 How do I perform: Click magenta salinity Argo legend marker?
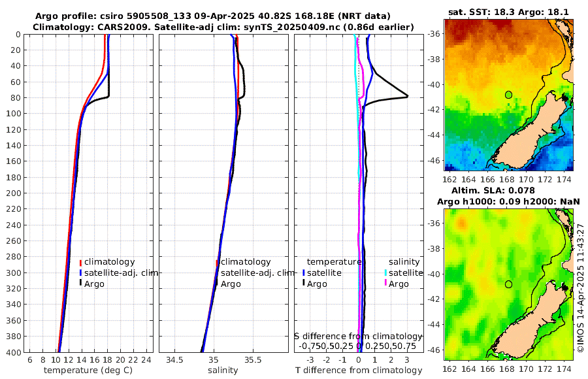[385, 284]
